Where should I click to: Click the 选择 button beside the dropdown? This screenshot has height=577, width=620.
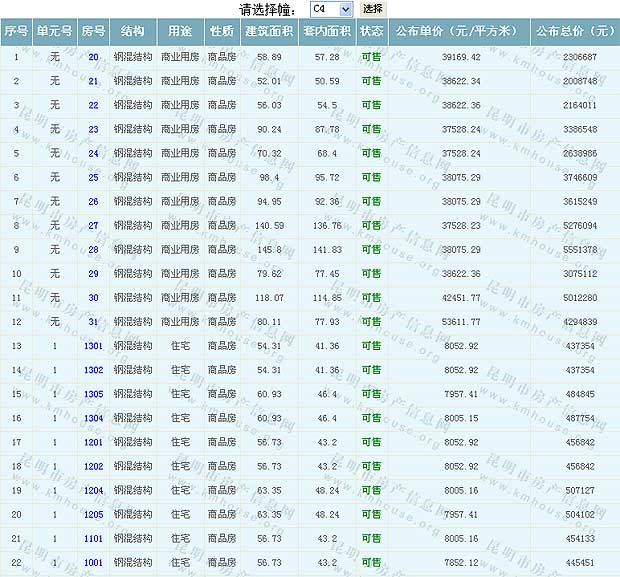(x=373, y=9)
